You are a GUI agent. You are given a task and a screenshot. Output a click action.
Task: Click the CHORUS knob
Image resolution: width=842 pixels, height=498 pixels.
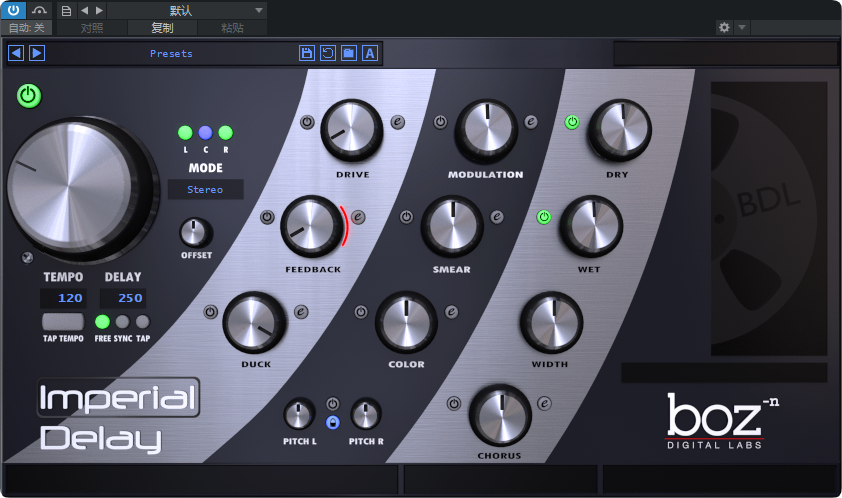coord(500,415)
